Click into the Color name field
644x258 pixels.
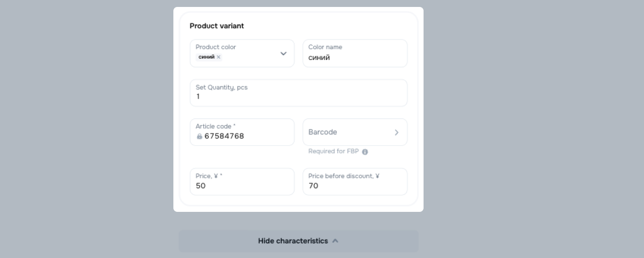tap(355, 58)
